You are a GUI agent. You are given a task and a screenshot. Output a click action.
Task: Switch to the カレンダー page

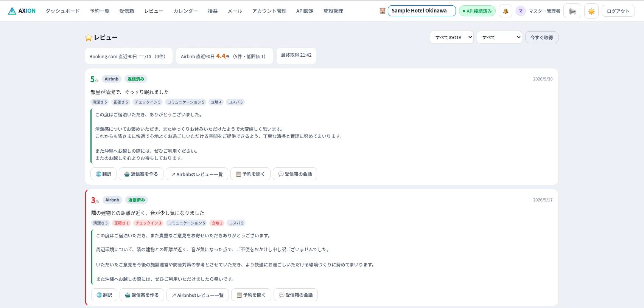(x=185, y=11)
